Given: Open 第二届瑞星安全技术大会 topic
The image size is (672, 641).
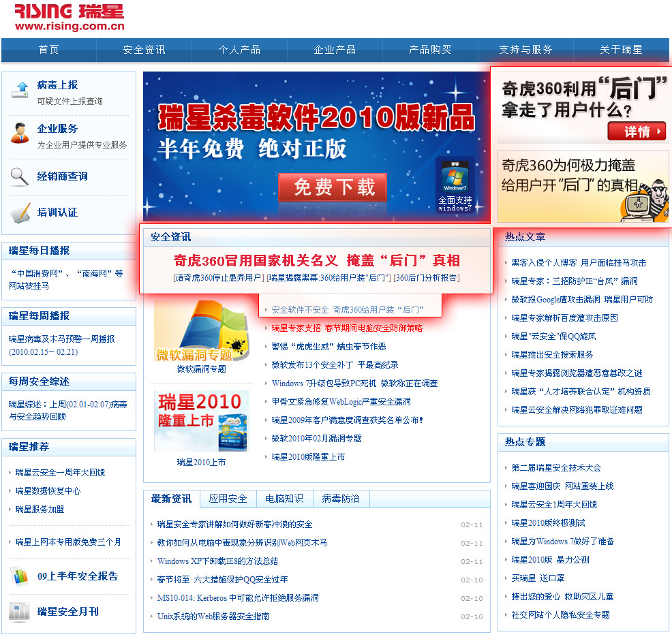Looking at the screenshot, I should (556, 468).
